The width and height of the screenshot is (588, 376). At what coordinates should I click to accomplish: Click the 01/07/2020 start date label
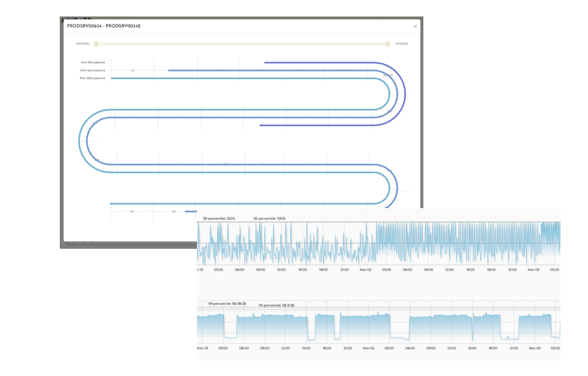point(82,44)
